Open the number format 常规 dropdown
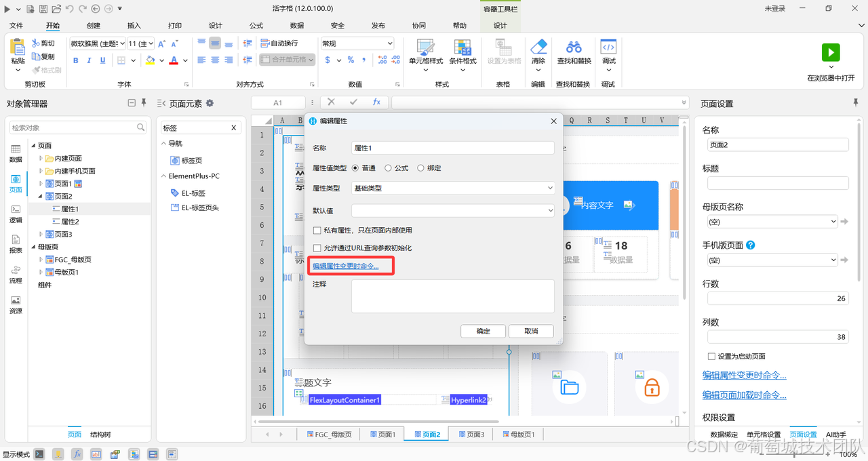Screen dimensions: 868x461 pyautogui.click(x=357, y=43)
